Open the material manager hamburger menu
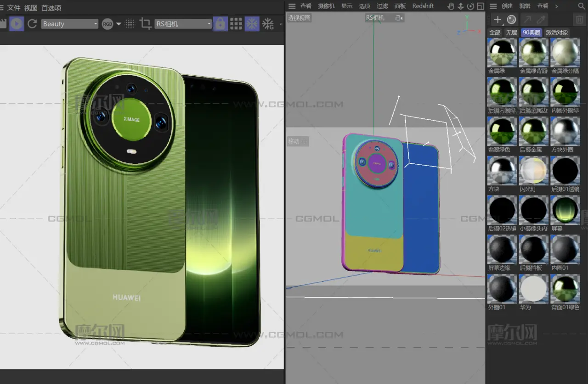This screenshot has height=384, width=588. pos(493,6)
